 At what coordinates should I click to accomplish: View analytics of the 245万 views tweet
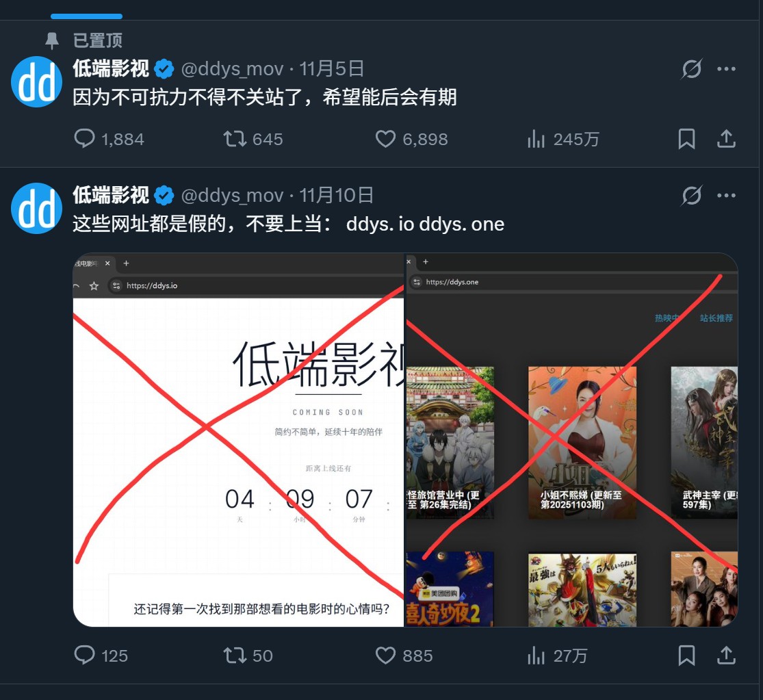(536, 139)
